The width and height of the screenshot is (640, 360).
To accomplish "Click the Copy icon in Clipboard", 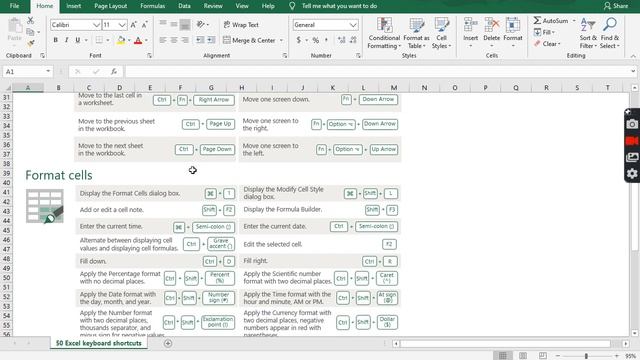I will pyautogui.click(x=30, y=32).
